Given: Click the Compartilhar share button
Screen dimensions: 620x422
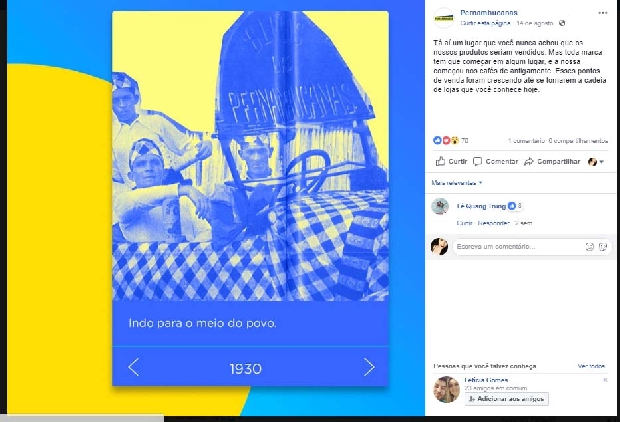Looking at the screenshot, I should point(552,161).
